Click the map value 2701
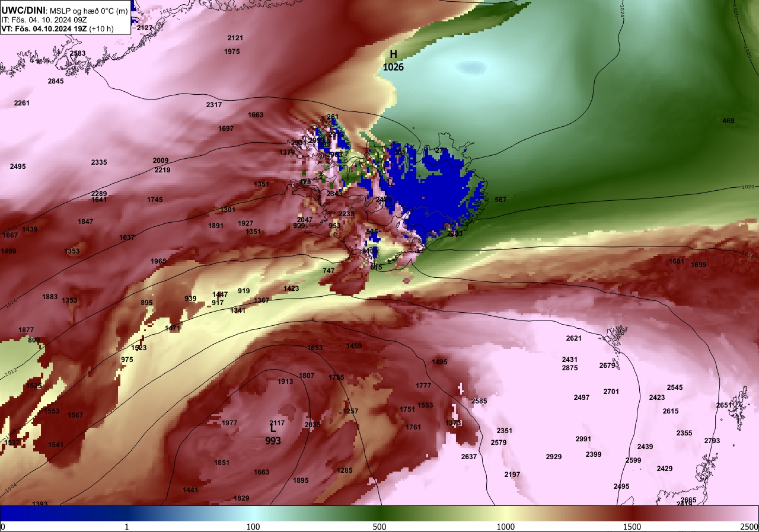The height and width of the screenshot is (532, 759). pyautogui.click(x=611, y=392)
